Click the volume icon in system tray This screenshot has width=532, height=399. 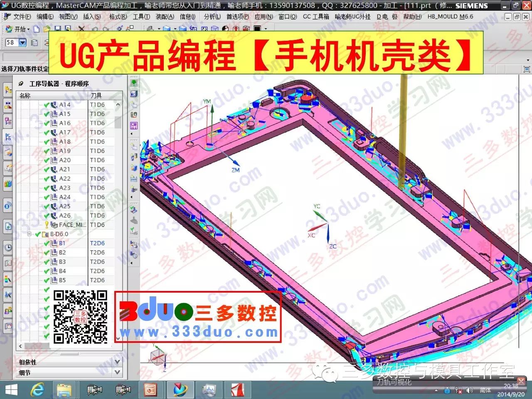click(470, 390)
